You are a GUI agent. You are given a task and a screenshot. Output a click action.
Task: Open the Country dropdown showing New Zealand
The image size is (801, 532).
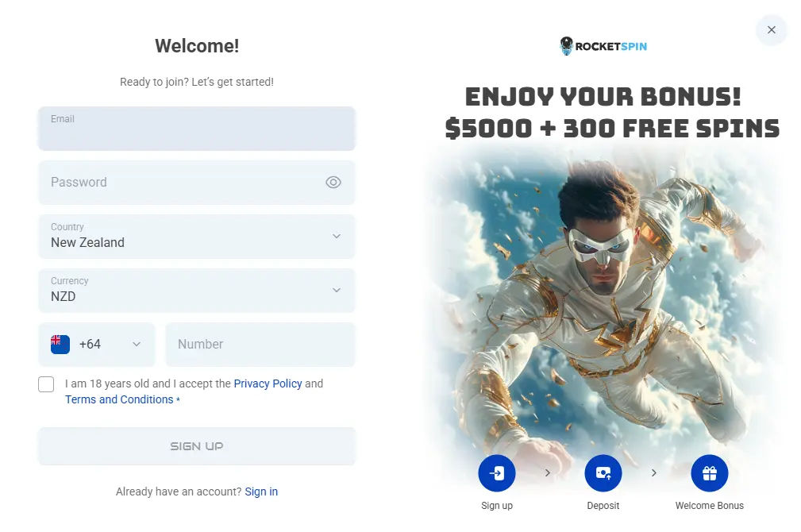pyautogui.click(x=197, y=237)
